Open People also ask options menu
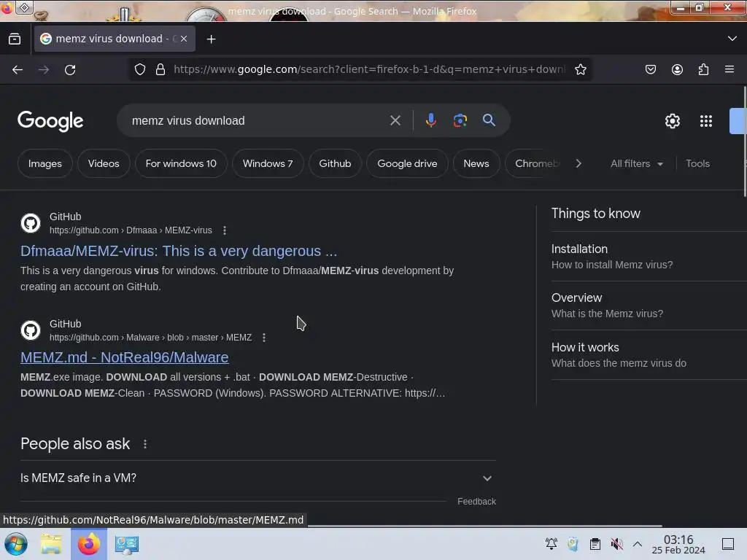Screen dimensions: 747x560 click(x=145, y=444)
